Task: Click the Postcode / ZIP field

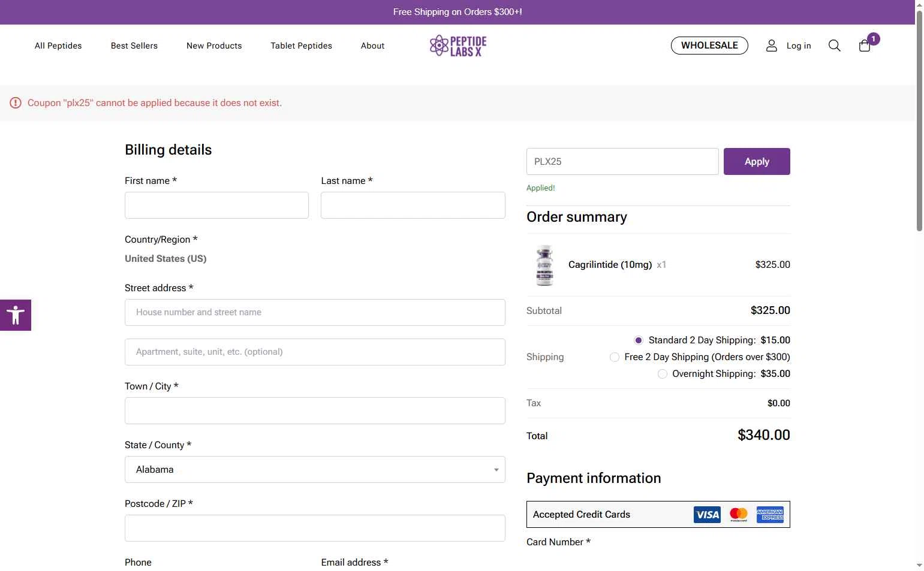Action: (315, 528)
